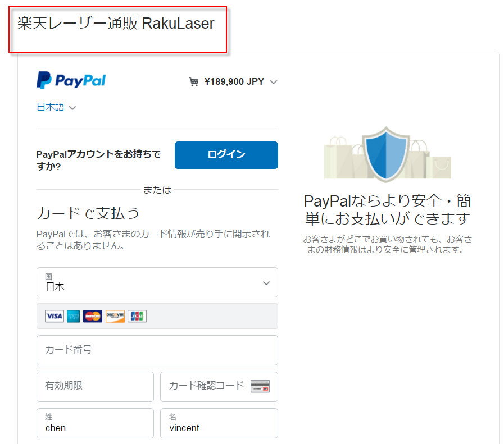Focus the カード確認コード input field
Screen dimensions: 504x444
pos(219,387)
